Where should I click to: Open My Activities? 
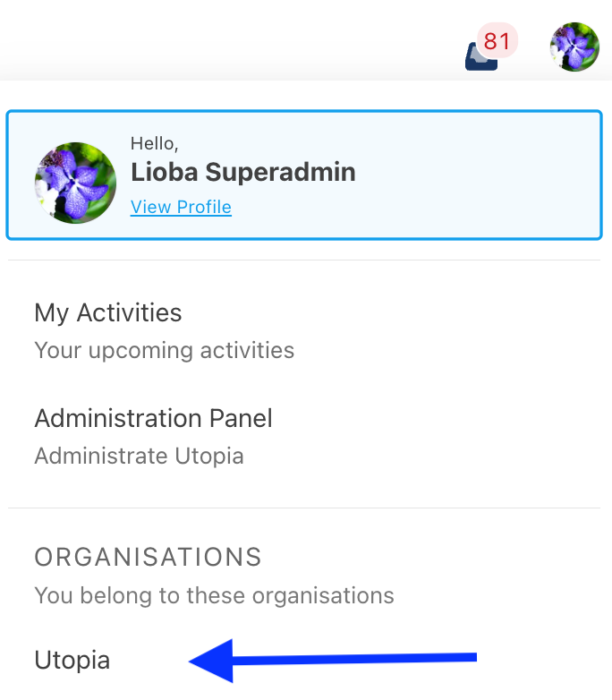(107, 312)
